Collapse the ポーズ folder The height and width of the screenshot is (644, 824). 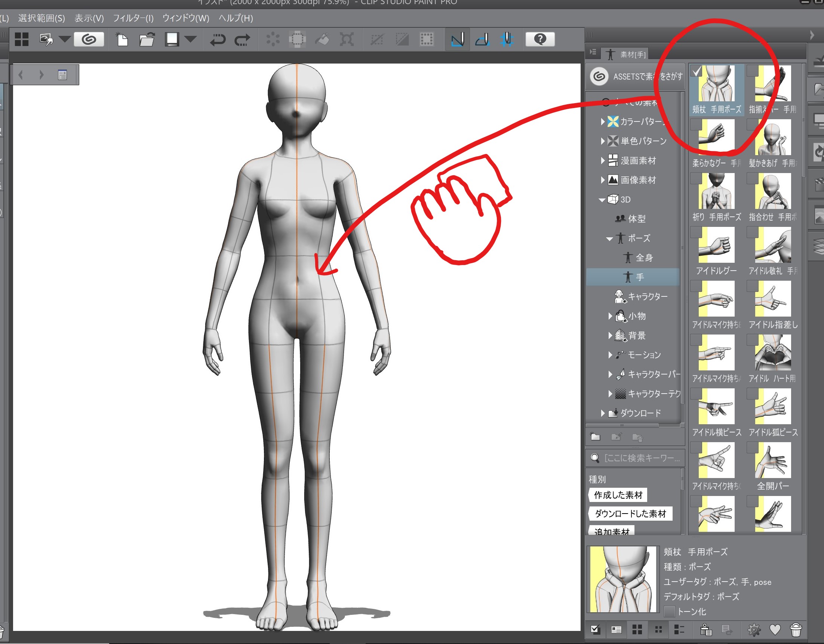(x=609, y=239)
